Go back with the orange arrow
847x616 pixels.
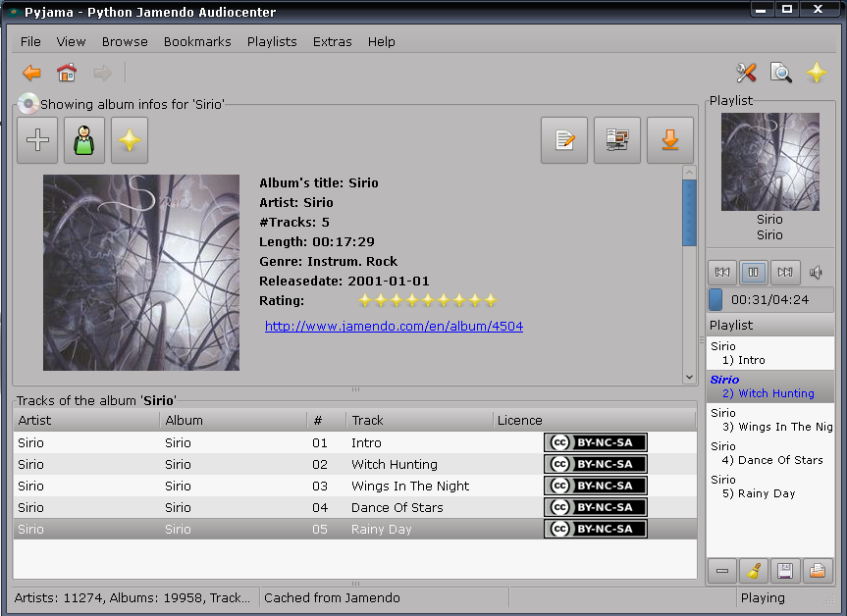[31, 73]
